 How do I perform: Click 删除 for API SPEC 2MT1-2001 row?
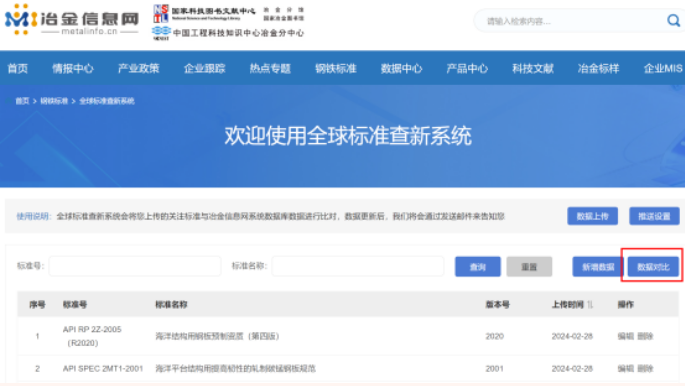645,369
